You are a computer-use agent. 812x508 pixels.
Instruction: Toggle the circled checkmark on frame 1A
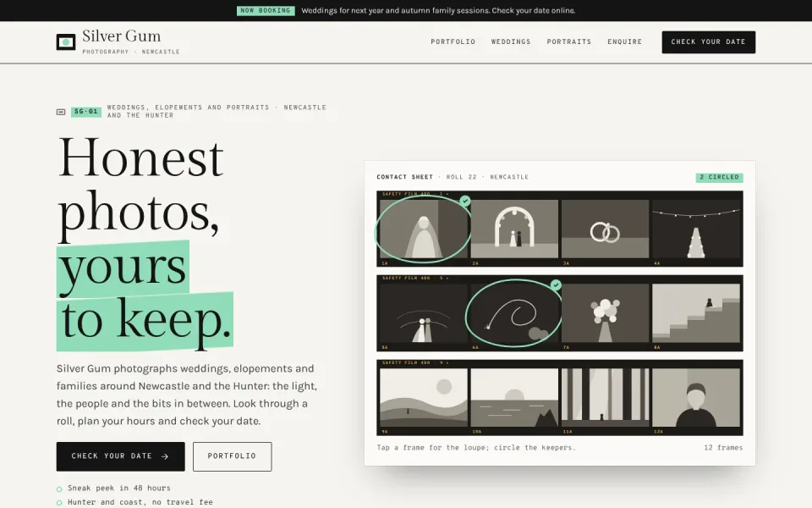[465, 201]
